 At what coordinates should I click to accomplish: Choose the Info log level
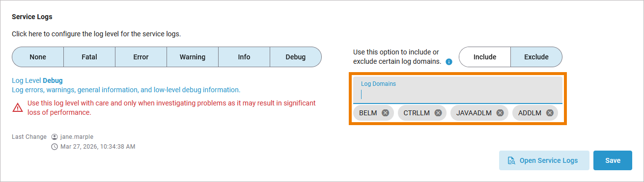pos(244,57)
